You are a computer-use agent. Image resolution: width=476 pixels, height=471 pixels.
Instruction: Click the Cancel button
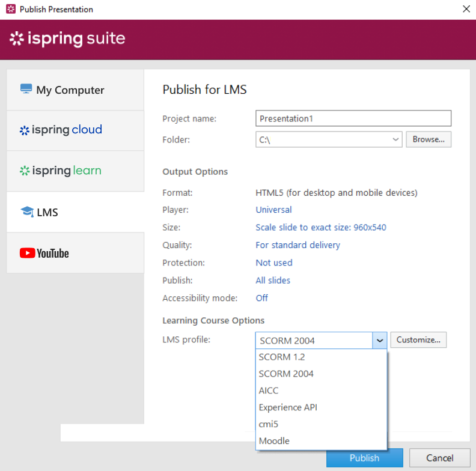click(439, 458)
